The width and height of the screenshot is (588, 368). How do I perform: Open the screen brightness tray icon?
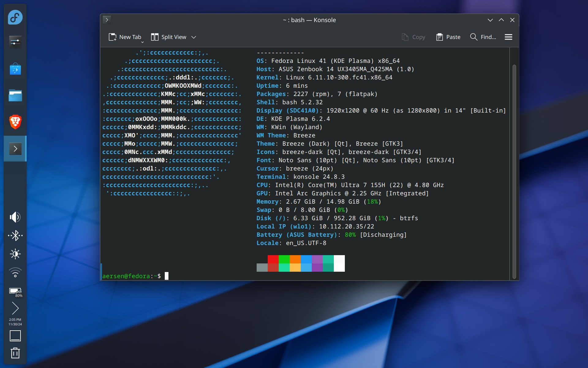pyautogui.click(x=15, y=254)
